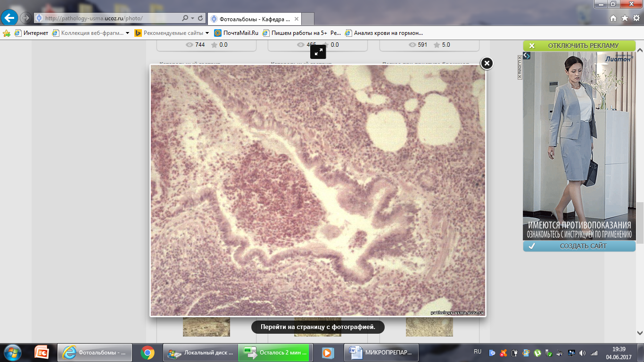The height and width of the screenshot is (362, 644).
Task: Close the Фотоальбомы tab
Action: coord(296,19)
